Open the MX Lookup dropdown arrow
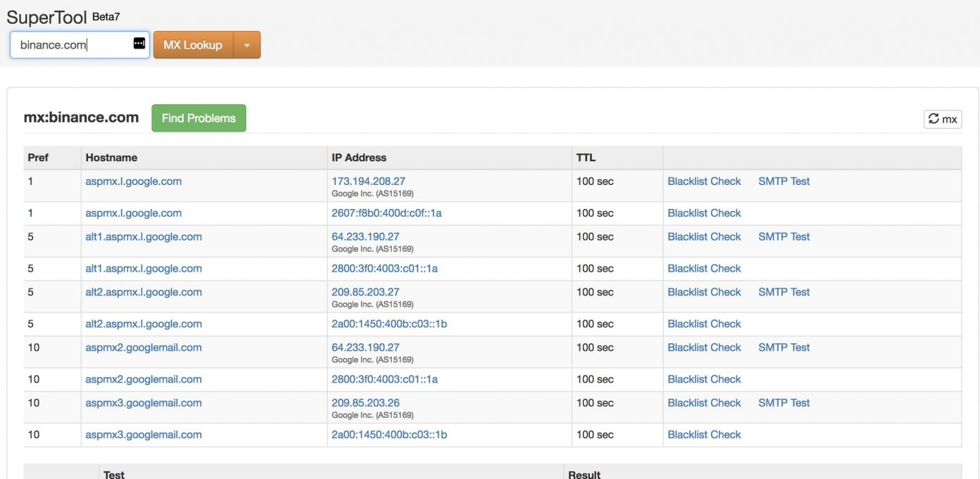980x479 pixels. point(246,45)
